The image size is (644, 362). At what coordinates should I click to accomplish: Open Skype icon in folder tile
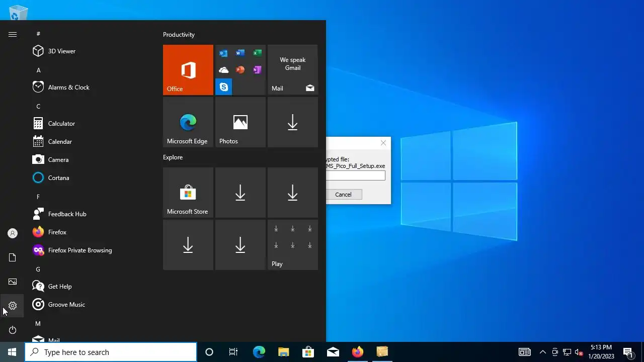coord(223,87)
